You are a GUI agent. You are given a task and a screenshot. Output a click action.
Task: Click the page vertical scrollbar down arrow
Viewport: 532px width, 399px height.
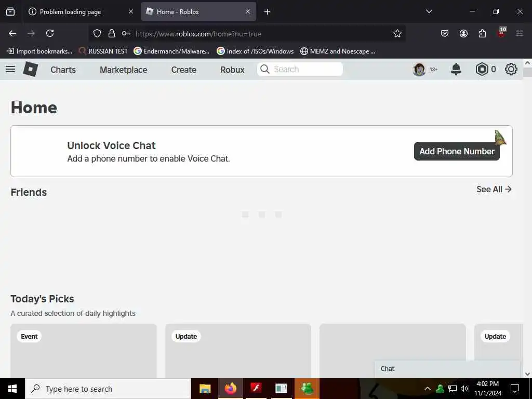527,374
